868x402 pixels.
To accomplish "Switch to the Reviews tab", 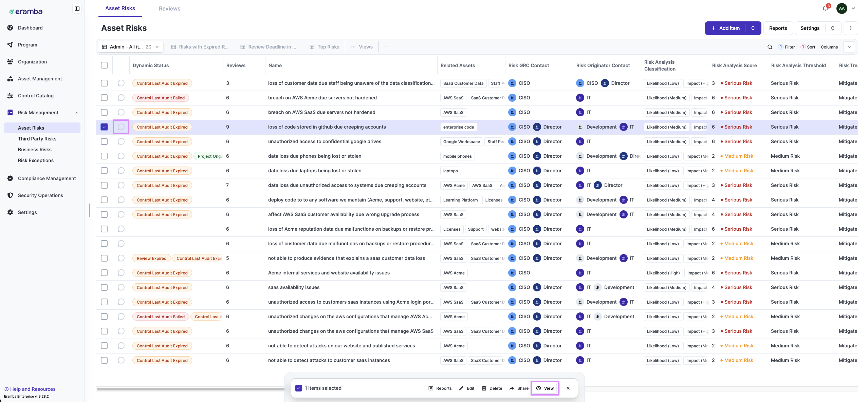I will 169,8.
